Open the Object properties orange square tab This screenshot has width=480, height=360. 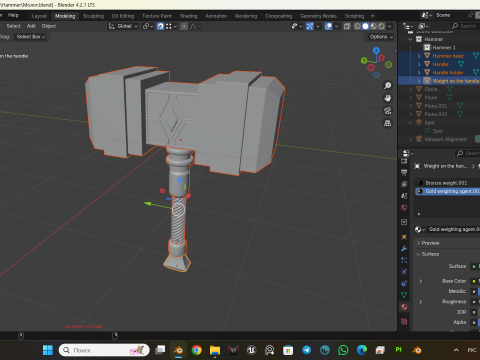pos(404,237)
